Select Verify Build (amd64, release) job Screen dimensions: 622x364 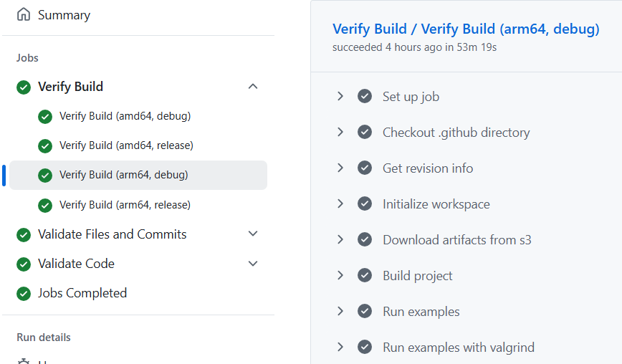[126, 145]
